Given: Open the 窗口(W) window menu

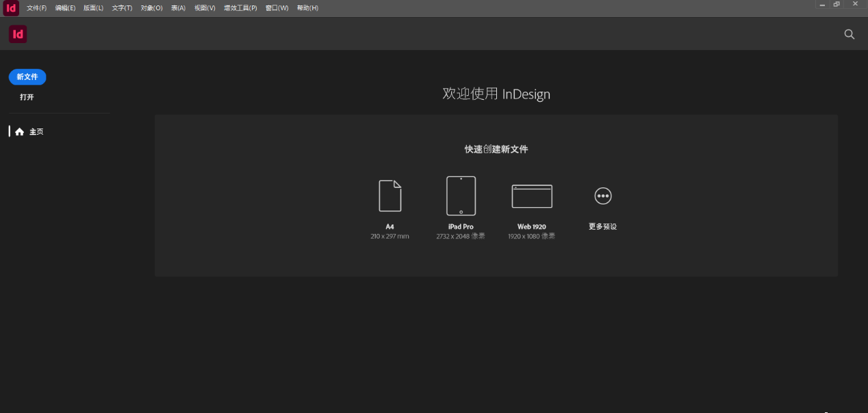Looking at the screenshot, I should [277, 8].
